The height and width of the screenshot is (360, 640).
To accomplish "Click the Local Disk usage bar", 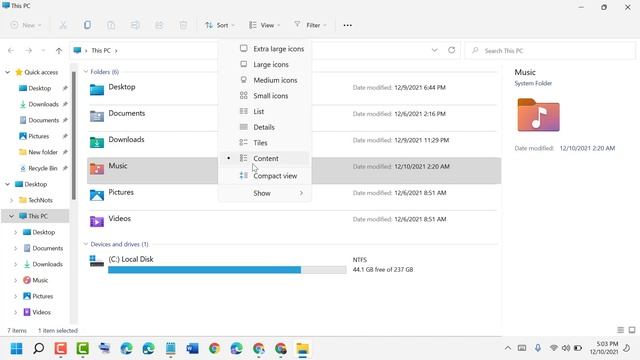I will 227,270.
